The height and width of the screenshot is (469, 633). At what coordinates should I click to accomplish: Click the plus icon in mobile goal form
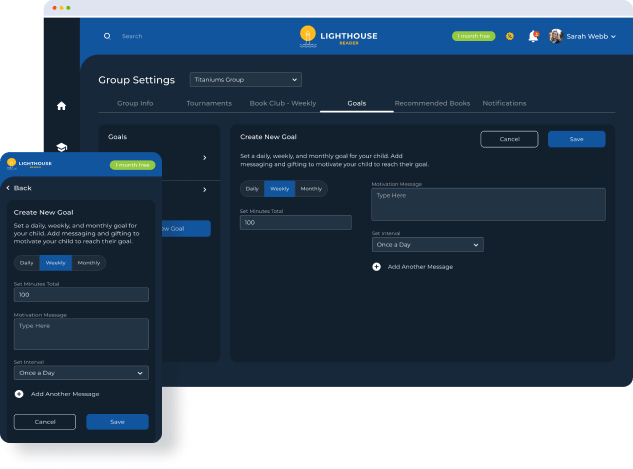tap(19, 394)
